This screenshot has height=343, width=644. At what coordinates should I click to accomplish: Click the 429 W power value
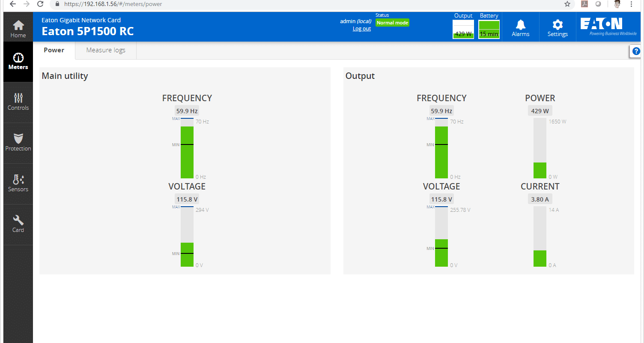[x=540, y=111]
